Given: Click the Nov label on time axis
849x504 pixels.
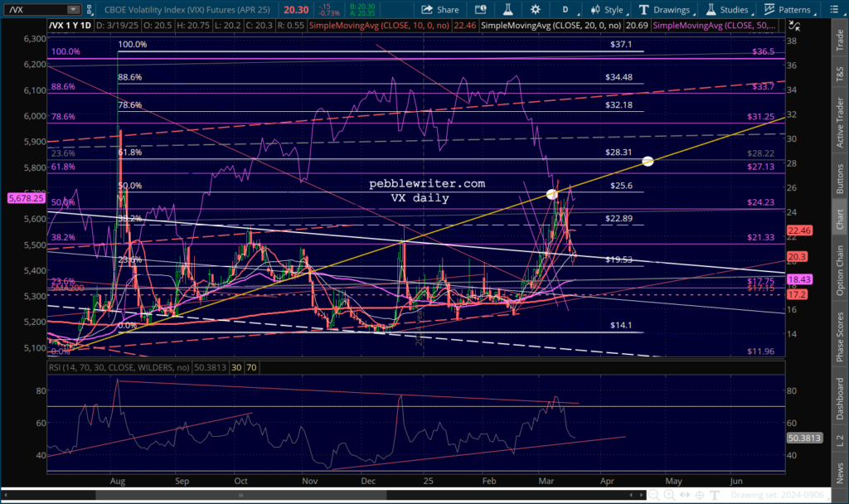Looking at the screenshot, I should [x=310, y=481].
